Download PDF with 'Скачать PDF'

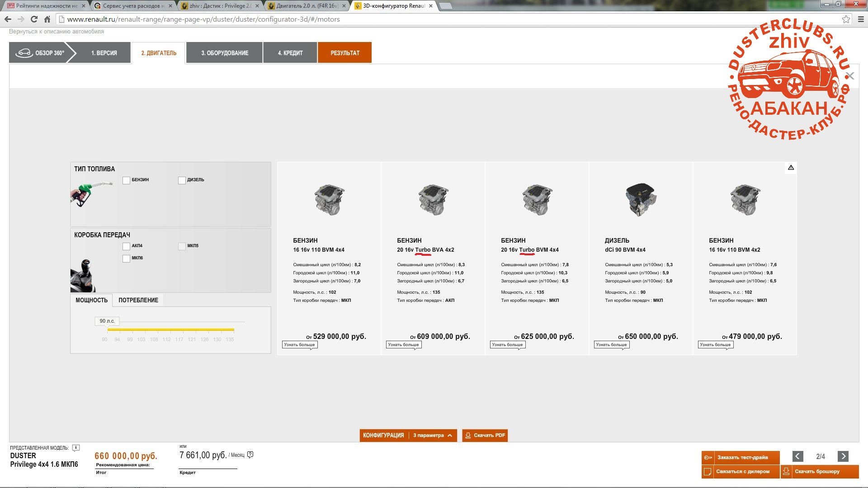[x=485, y=436]
